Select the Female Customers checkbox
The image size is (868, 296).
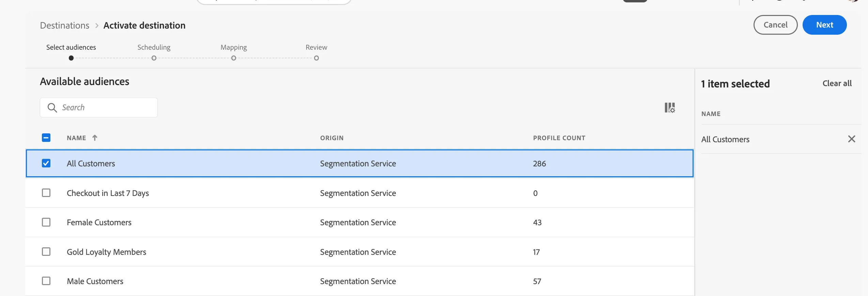[x=46, y=222]
